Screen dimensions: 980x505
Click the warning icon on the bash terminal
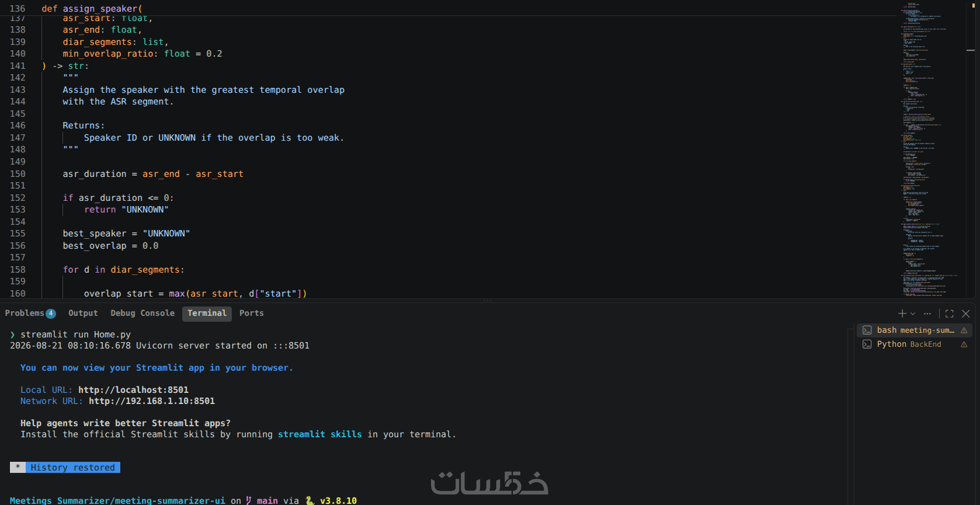(x=964, y=330)
